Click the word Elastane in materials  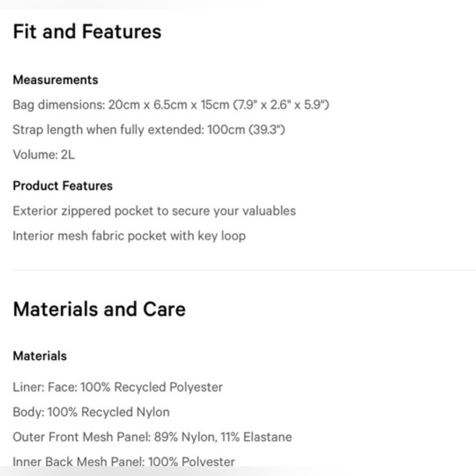point(268,437)
